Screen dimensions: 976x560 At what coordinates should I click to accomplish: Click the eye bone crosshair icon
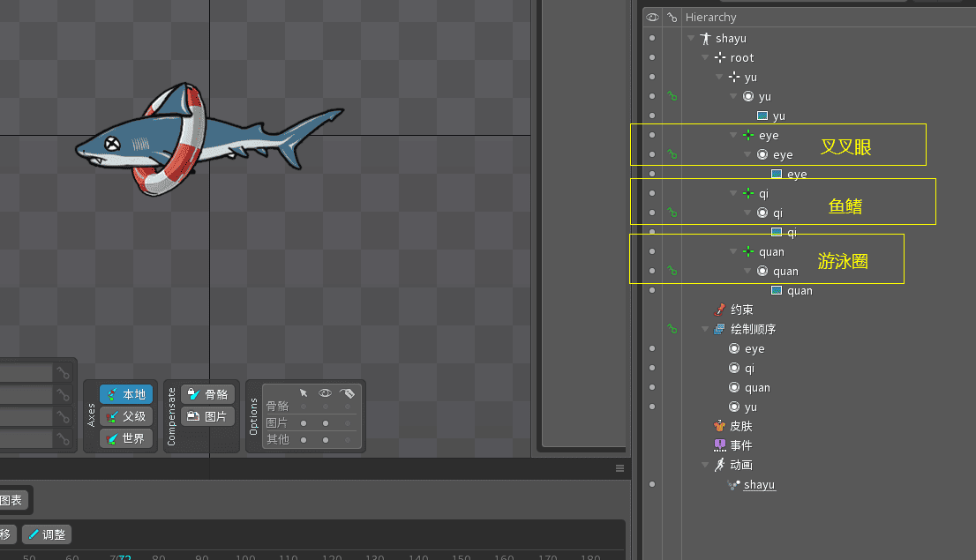[747, 135]
